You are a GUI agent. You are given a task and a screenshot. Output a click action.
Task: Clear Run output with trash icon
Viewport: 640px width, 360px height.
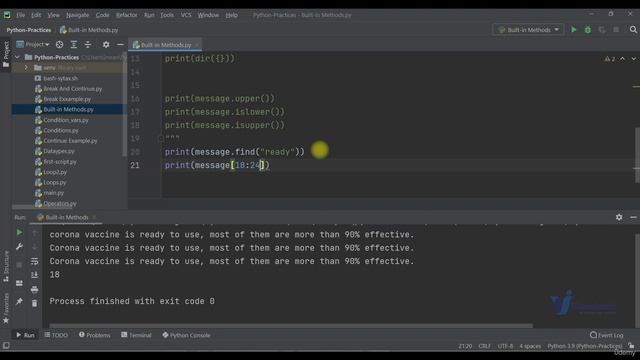(x=35, y=303)
